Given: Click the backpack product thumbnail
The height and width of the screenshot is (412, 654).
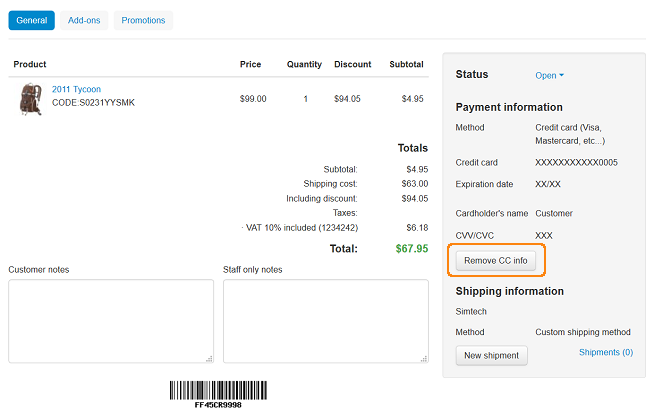Looking at the screenshot, I should pyautogui.click(x=31, y=99).
